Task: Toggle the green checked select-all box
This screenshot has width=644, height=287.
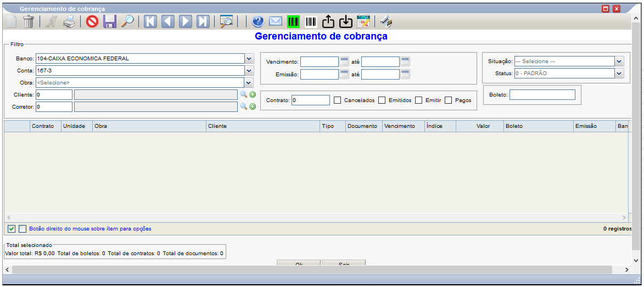Action: [x=12, y=229]
